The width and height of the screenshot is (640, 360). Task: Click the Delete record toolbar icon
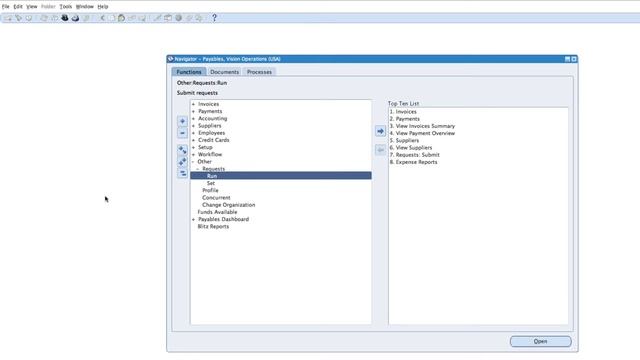click(x=142, y=18)
